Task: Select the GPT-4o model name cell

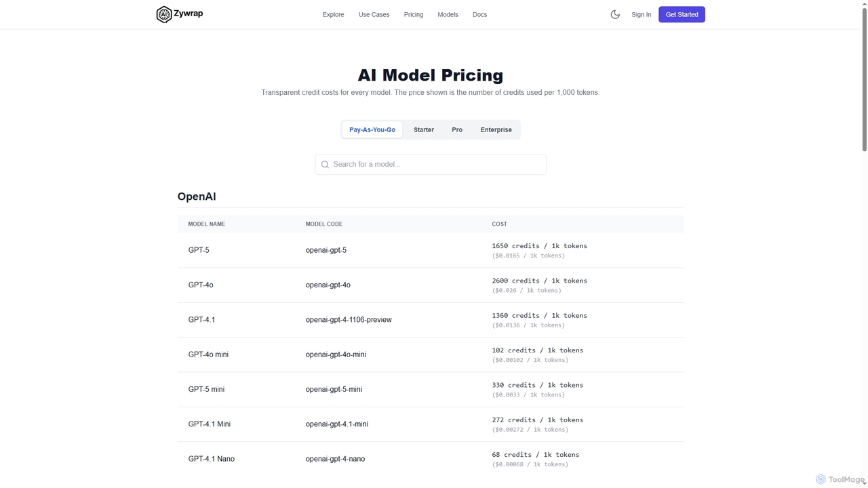Action: (201, 285)
